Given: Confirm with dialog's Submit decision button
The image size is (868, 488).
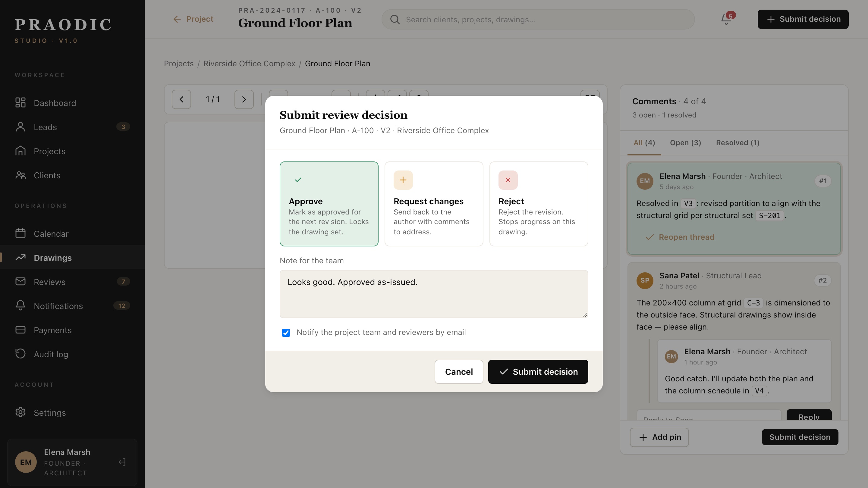Looking at the screenshot, I should click(538, 371).
